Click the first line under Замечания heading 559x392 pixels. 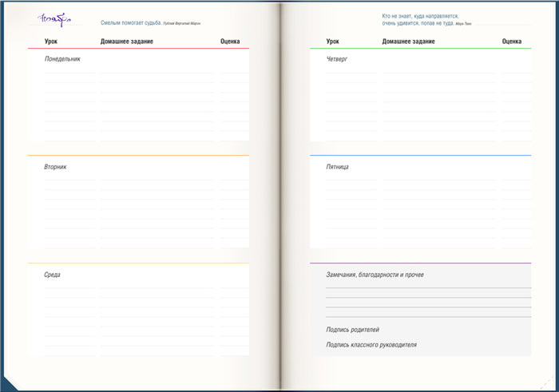[428, 286]
